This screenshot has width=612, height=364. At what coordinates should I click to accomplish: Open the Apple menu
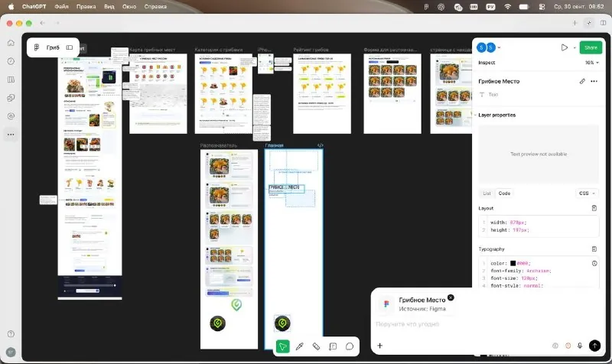11,7
